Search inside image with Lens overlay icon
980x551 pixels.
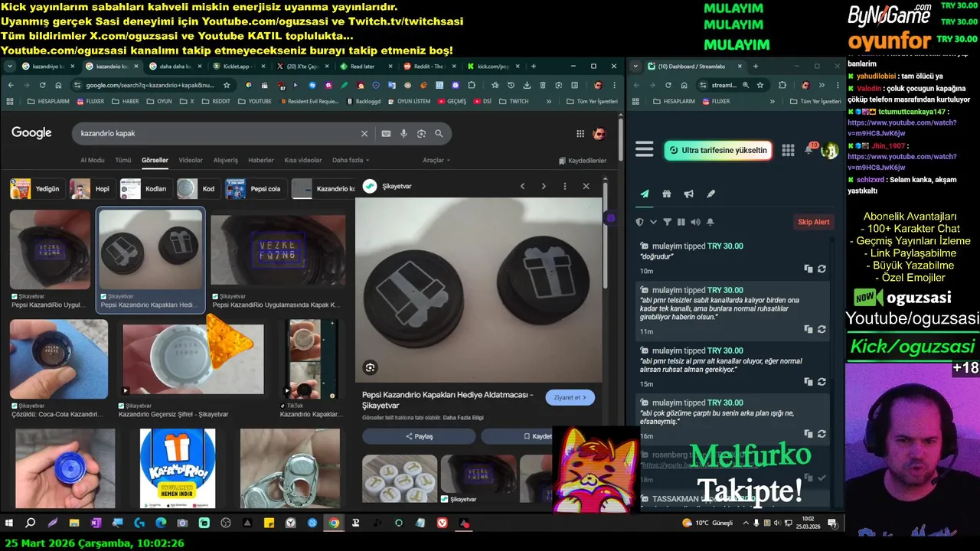[x=370, y=367]
